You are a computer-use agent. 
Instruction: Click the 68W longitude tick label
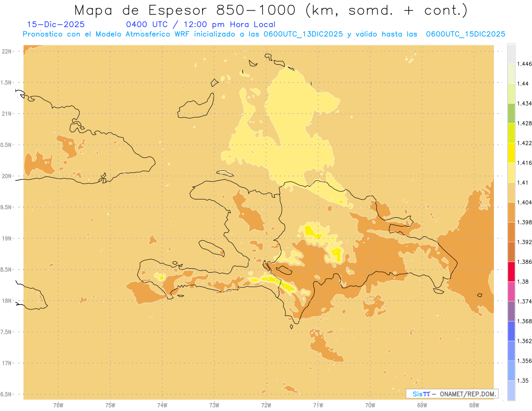(x=474, y=405)
